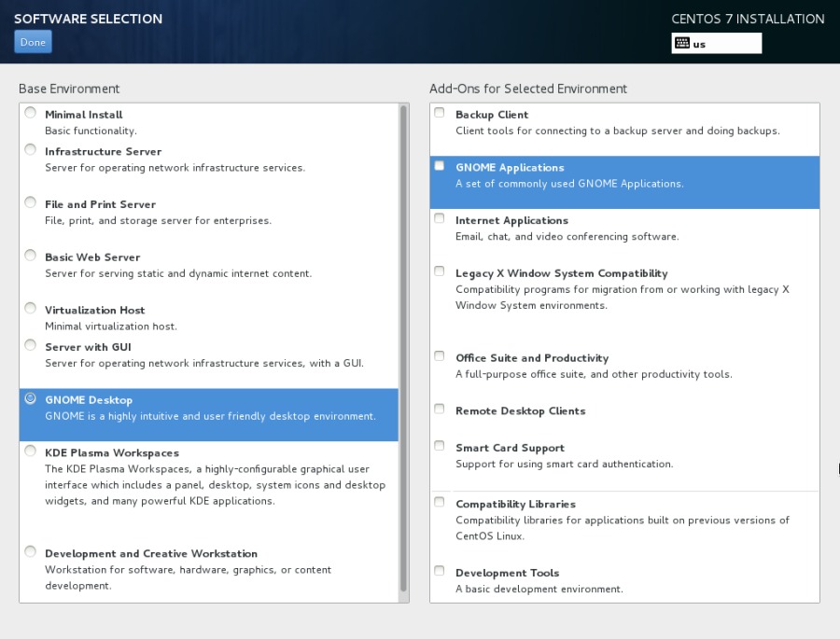Image resolution: width=840 pixels, height=639 pixels.
Task: Click the 'Basic Web Server' label
Action: [x=92, y=257]
